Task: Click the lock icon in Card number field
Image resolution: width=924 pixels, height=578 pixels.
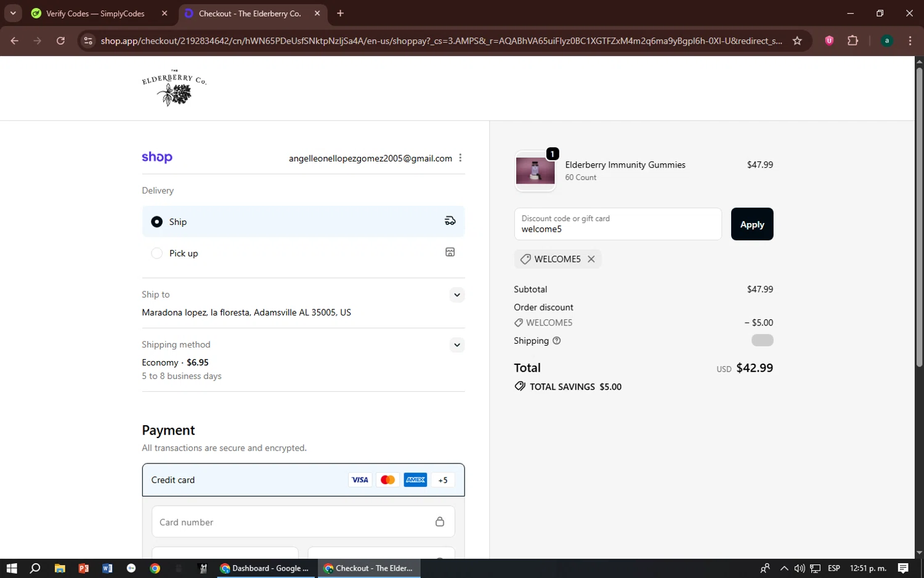Action: (440, 522)
